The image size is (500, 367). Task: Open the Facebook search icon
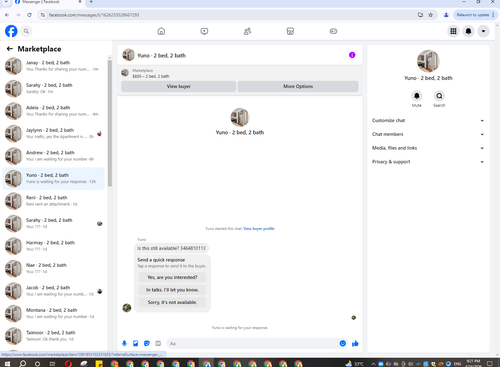click(26, 31)
